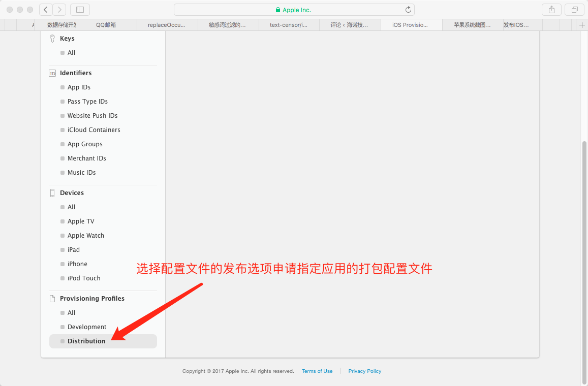The height and width of the screenshot is (386, 588).
Task: Switch to the replaceOccu... tab
Action: 167,25
